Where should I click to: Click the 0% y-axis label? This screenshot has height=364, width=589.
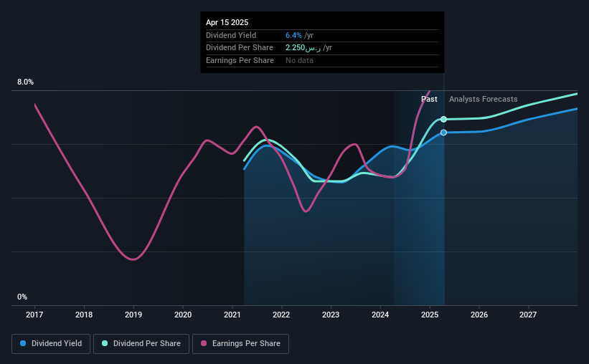pos(22,297)
